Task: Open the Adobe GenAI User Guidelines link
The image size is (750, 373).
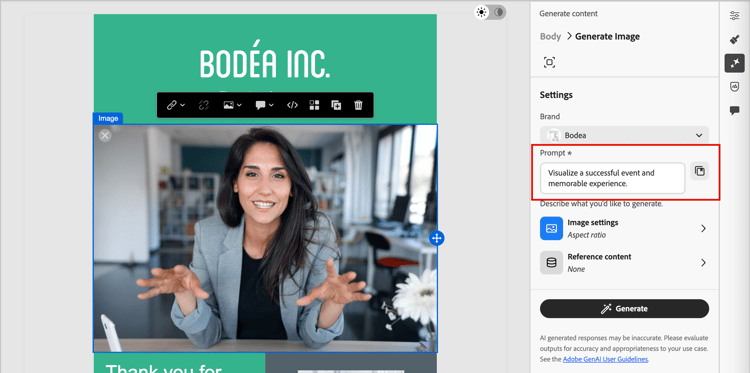Action: tap(605, 359)
